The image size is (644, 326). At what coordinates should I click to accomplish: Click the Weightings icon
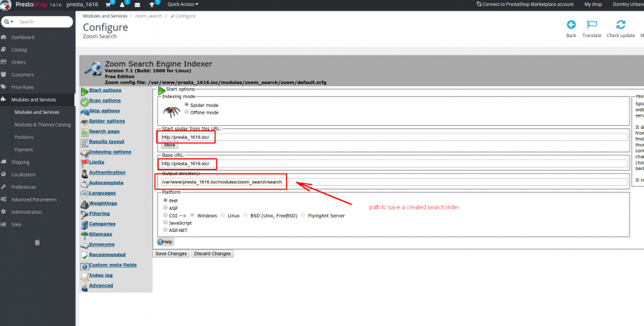pyautogui.click(x=85, y=204)
